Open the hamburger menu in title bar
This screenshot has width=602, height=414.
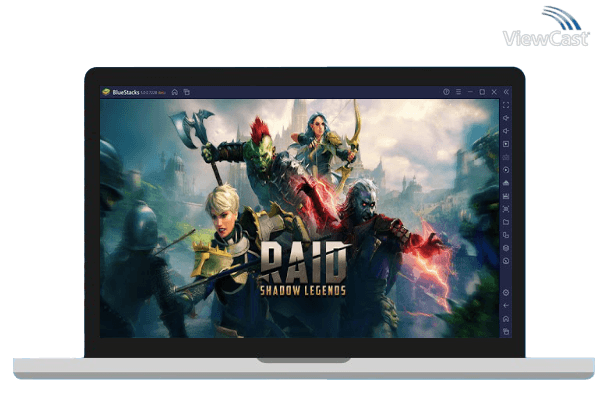point(458,92)
